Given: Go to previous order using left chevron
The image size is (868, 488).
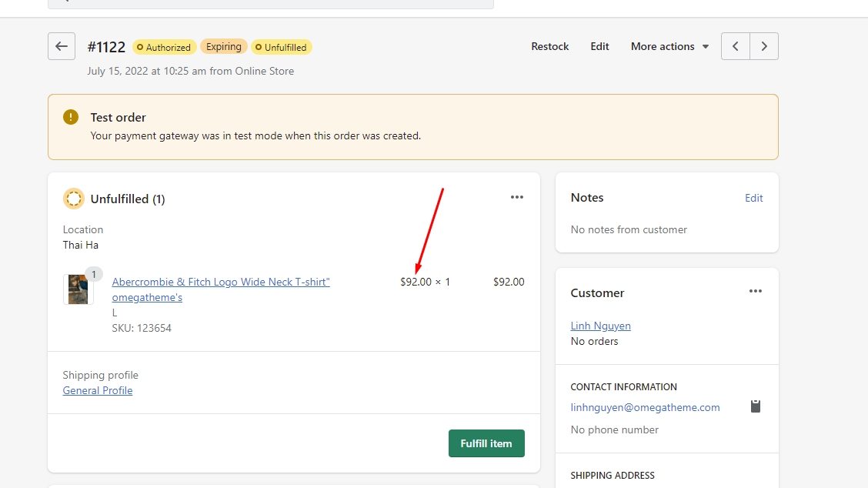Looking at the screenshot, I should pos(735,46).
